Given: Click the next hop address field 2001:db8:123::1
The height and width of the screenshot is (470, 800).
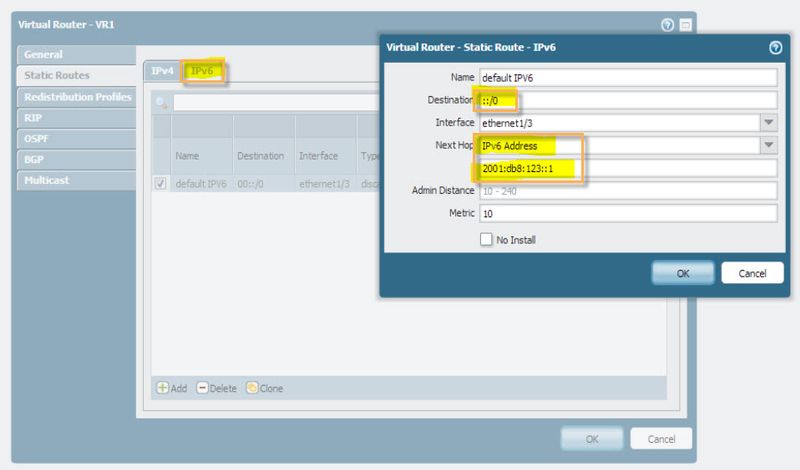Looking at the screenshot, I should pos(628,168).
